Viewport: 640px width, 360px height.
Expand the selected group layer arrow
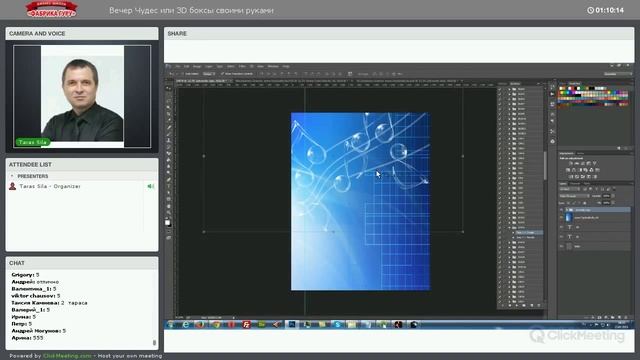567,209
